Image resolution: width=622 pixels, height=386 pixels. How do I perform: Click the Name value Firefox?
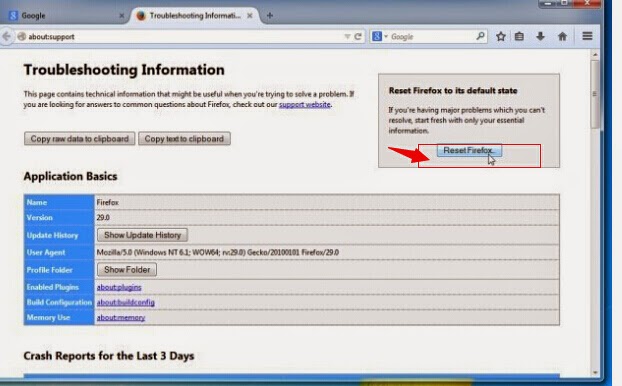coord(108,202)
